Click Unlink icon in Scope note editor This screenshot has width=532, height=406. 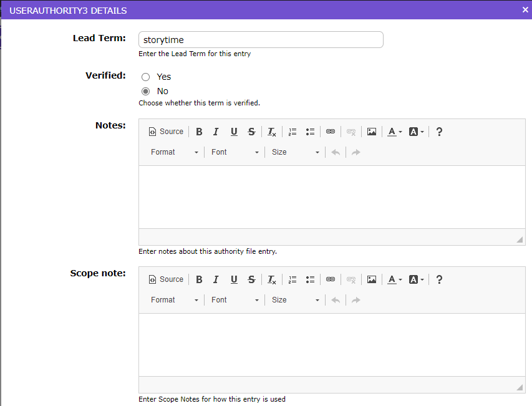tap(351, 279)
